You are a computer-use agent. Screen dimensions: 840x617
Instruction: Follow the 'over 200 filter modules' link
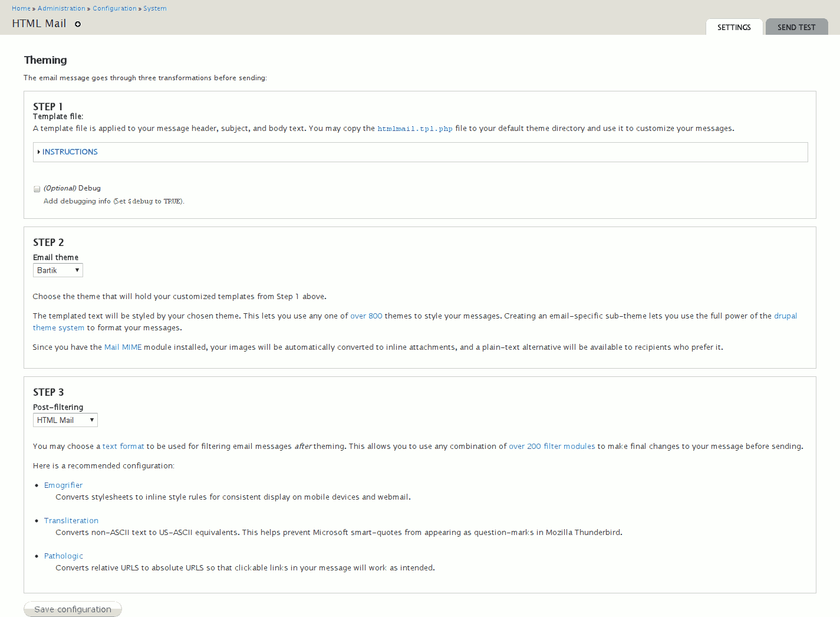[x=552, y=447]
